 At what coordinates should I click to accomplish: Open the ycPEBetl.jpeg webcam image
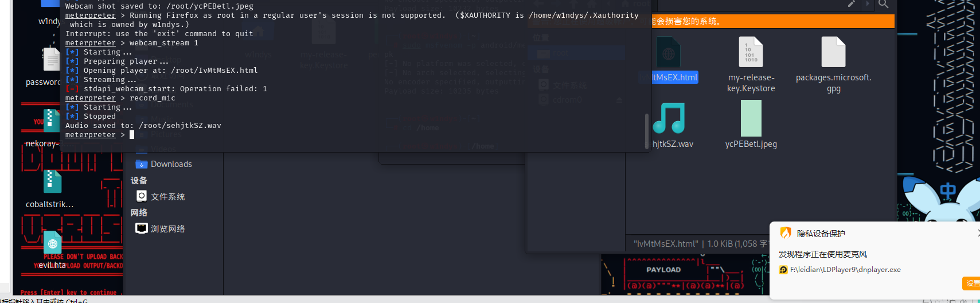coord(751,119)
